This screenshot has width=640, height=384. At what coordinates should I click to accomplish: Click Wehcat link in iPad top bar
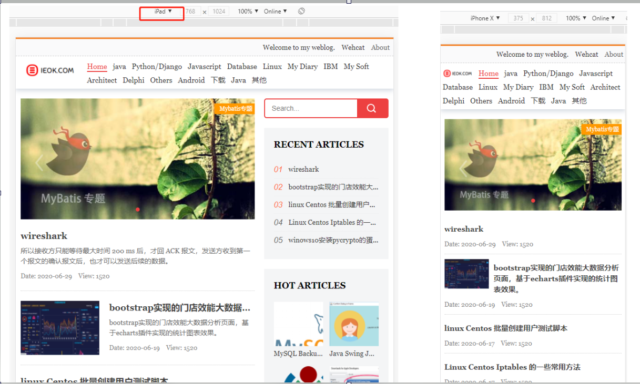point(353,47)
